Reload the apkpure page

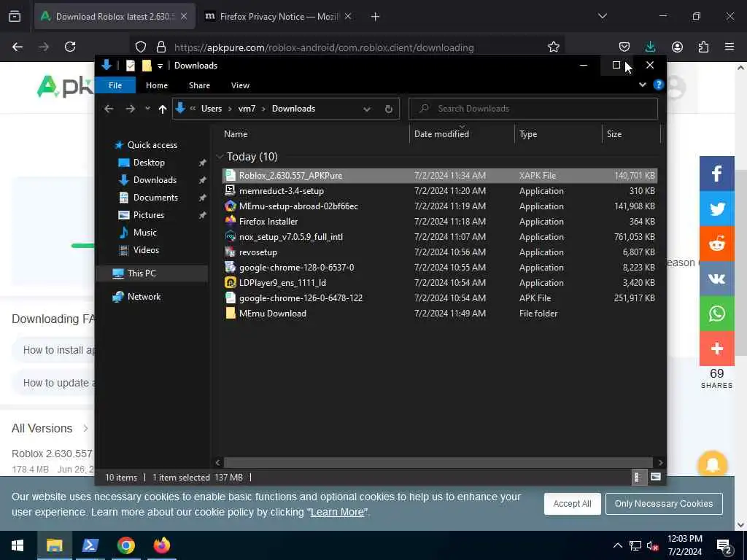[x=70, y=47]
